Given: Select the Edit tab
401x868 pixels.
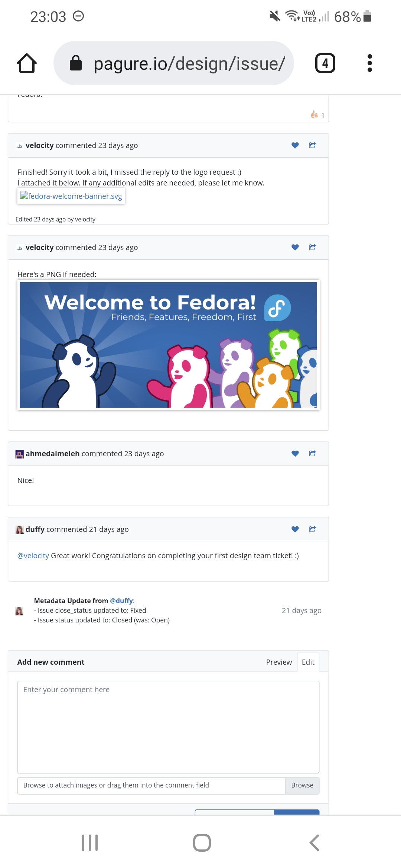Looking at the screenshot, I should click(x=308, y=662).
